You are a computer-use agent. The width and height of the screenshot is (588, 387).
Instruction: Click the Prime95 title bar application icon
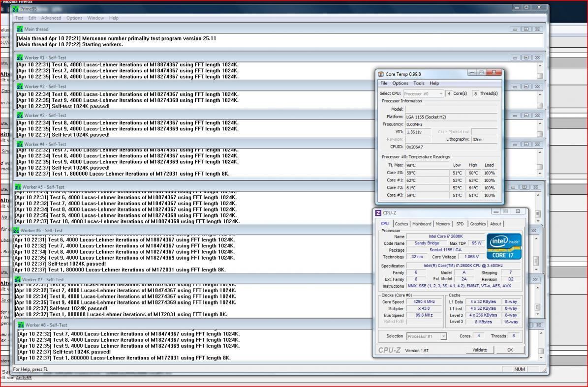pyautogui.click(x=15, y=9)
